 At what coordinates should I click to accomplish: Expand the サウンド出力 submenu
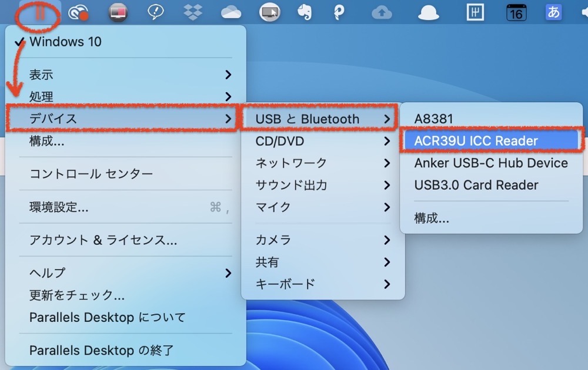tap(323, 185)
